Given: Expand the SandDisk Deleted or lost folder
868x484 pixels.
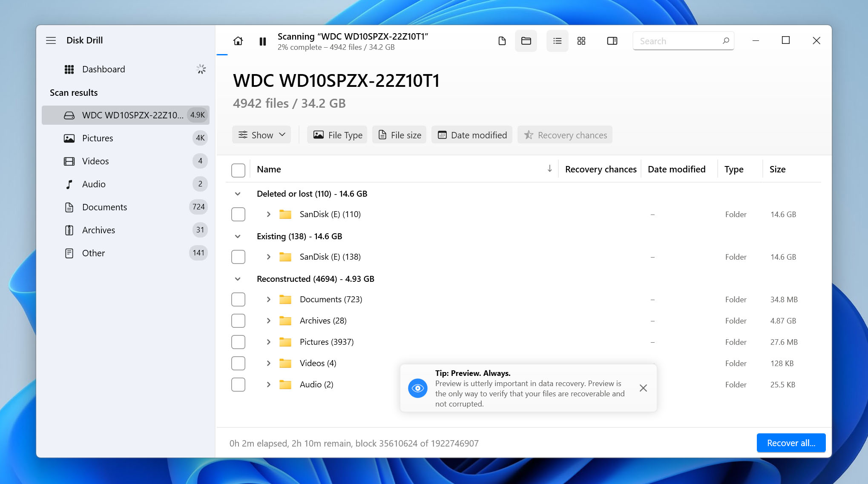Looking at the screenshot, I should 267,214.
